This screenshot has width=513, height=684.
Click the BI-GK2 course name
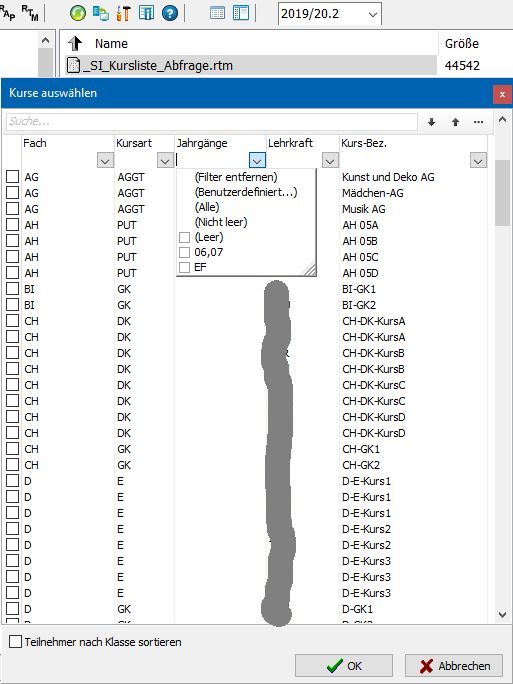pyautogui.click(x=359, y=305)
